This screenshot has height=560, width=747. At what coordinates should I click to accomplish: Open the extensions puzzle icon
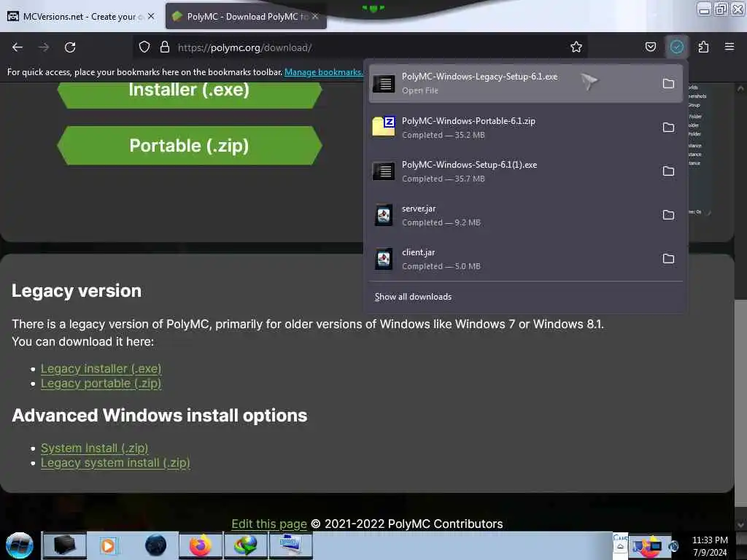pyautogui.click(x=703, y=47)
